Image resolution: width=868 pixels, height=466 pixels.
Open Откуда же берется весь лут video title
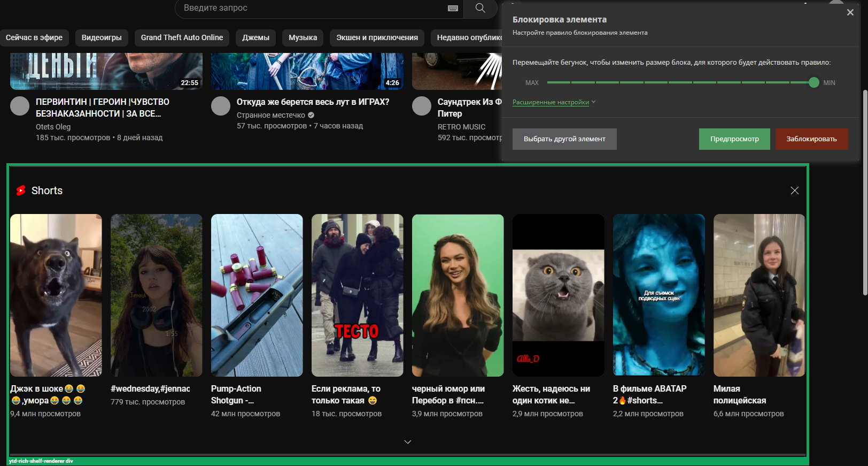(x=313, y=102)
